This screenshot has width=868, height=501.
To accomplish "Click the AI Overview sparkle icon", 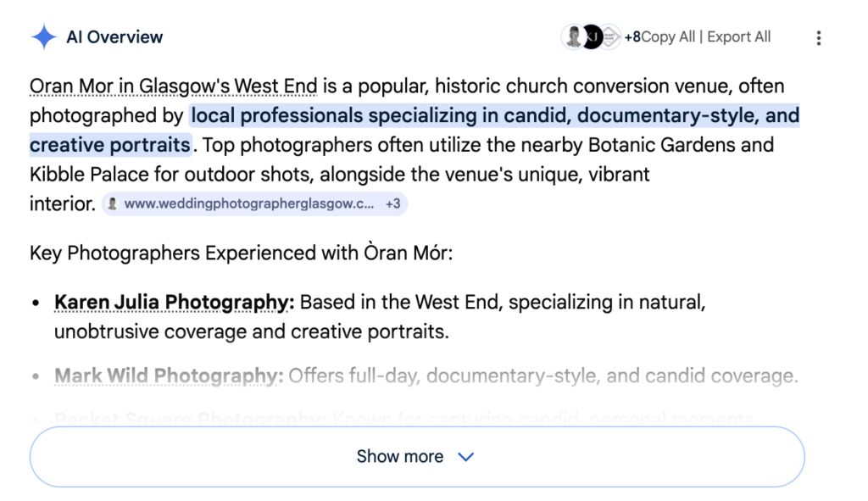I will (43, 37).
